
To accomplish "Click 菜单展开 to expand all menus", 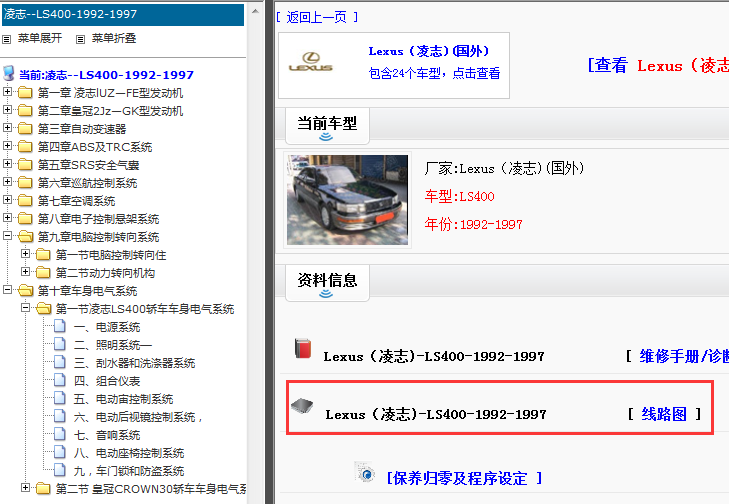I will tap(40, 38).
